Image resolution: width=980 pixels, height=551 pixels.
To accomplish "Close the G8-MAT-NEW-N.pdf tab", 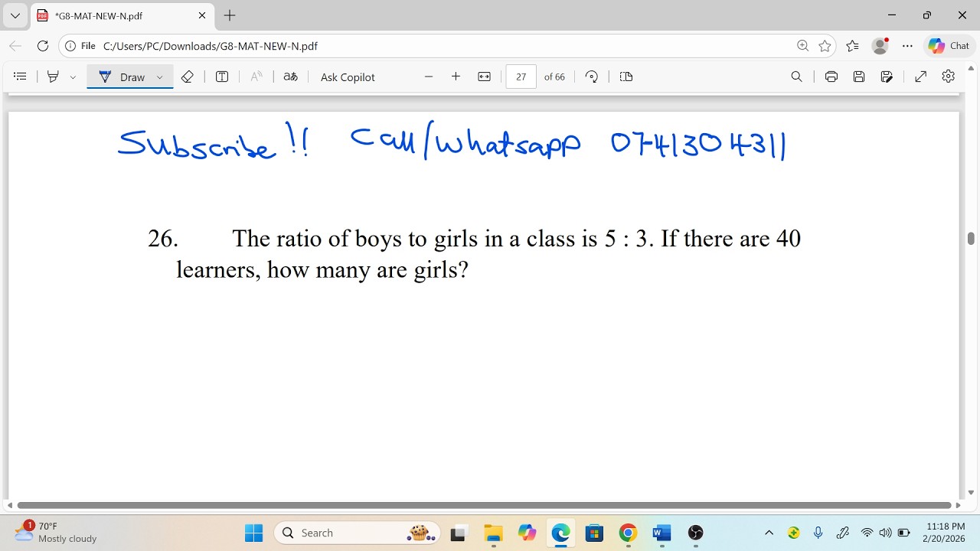I will coord(202,15).
